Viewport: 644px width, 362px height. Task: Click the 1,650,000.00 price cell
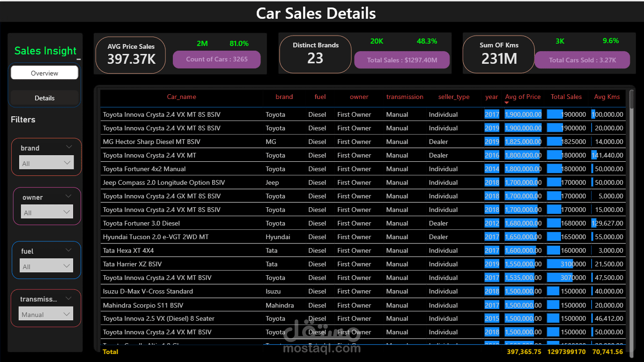[523, 236]
